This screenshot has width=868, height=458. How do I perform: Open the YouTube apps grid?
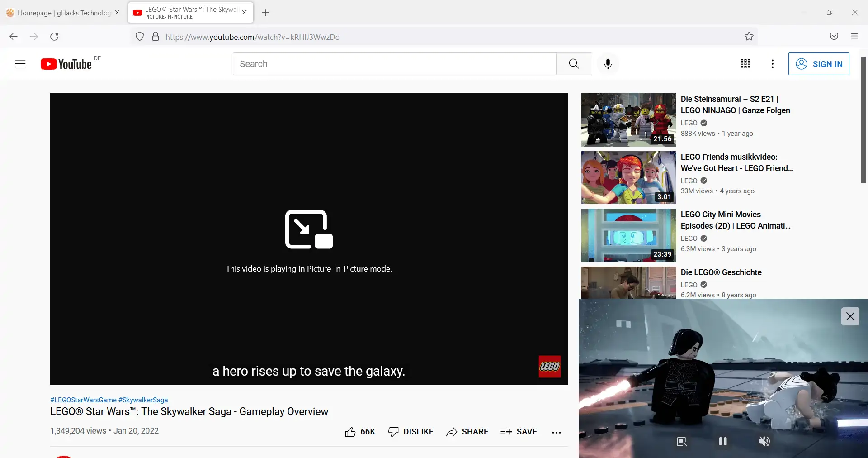coord(745,64)
